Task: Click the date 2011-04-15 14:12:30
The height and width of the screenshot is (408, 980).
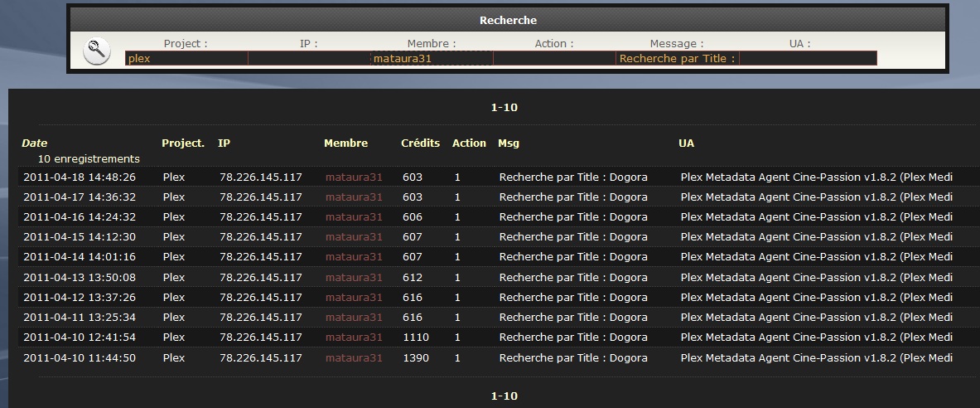Action: [80, 237]
